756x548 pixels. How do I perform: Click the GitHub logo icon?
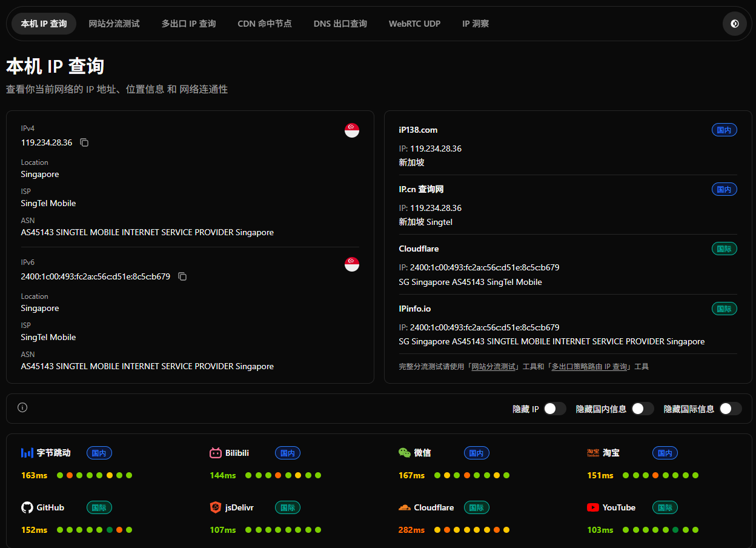click(x=27, y=507)
